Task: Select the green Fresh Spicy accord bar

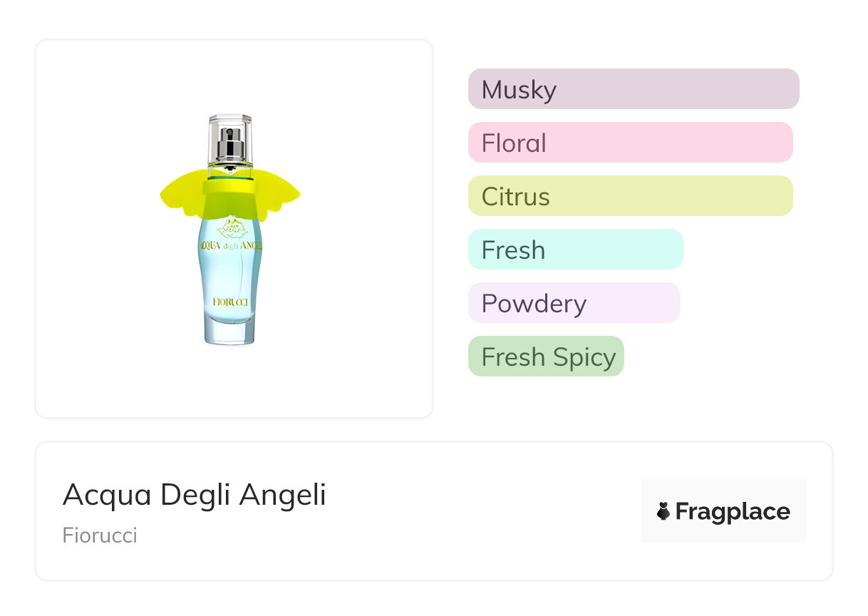Action: tap(546, 356)
